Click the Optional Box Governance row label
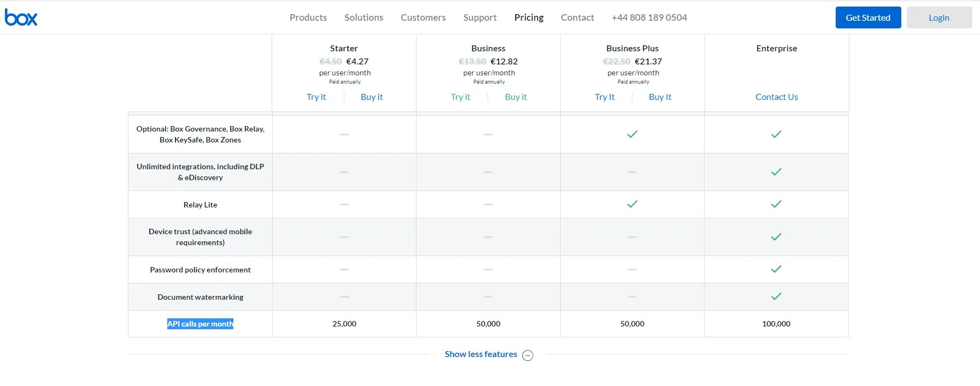 (201, 134)
